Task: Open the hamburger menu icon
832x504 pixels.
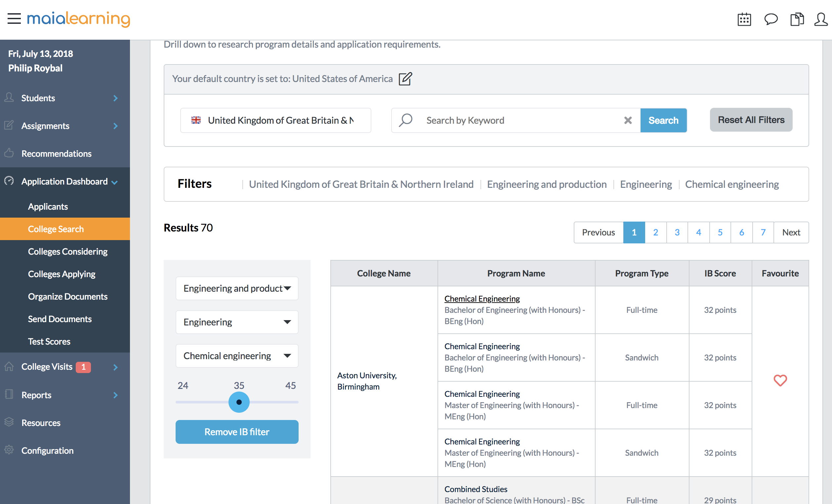Action: 14,19
